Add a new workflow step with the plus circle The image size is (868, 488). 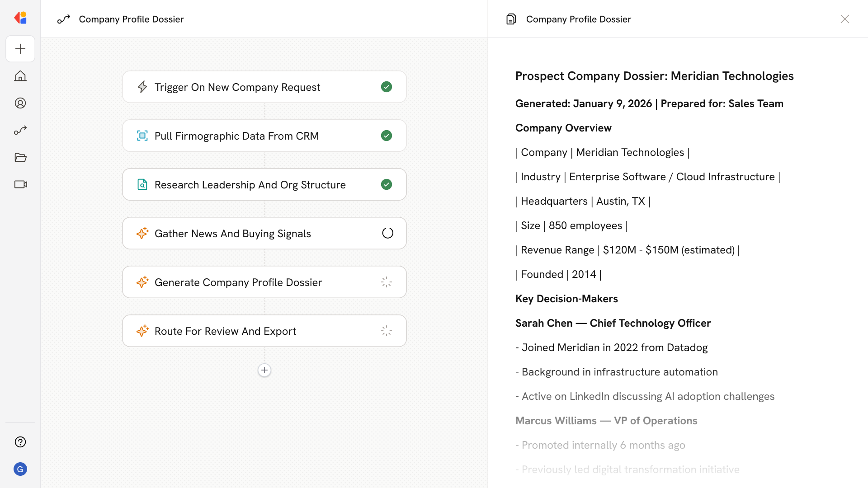coord(264,370)
